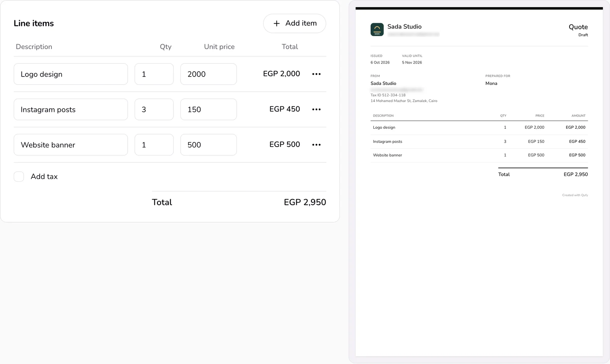Open the options menu for Logo design row
The height and width of the screenshot is (364, 610).
tap(316, 74)
